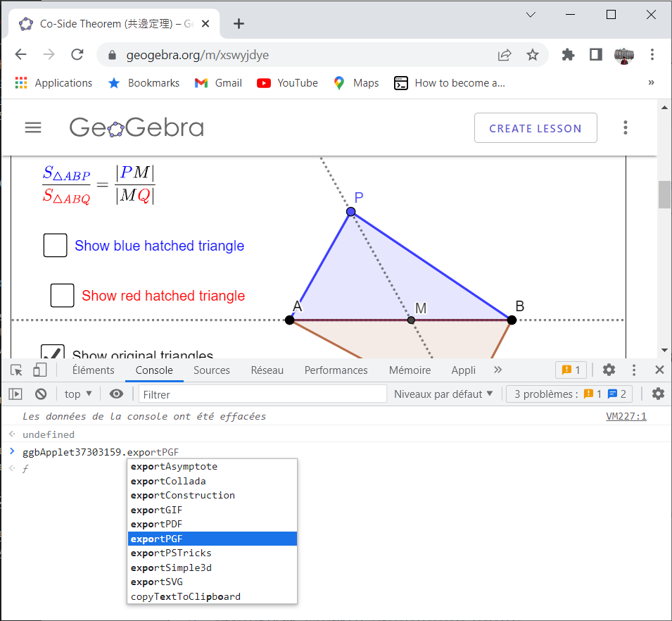Uncheck Show original triangles checkbox
Screen dimensions: 672x621
(53, 353)
